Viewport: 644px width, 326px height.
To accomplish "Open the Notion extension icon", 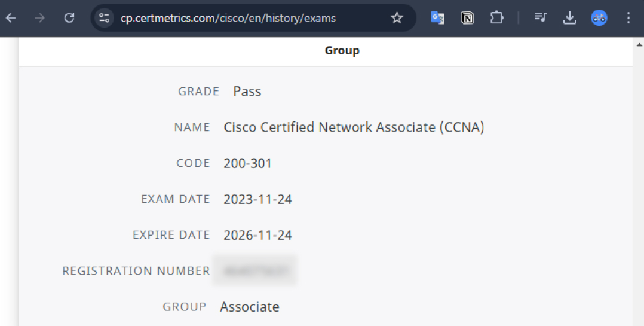I will point(467,18).
